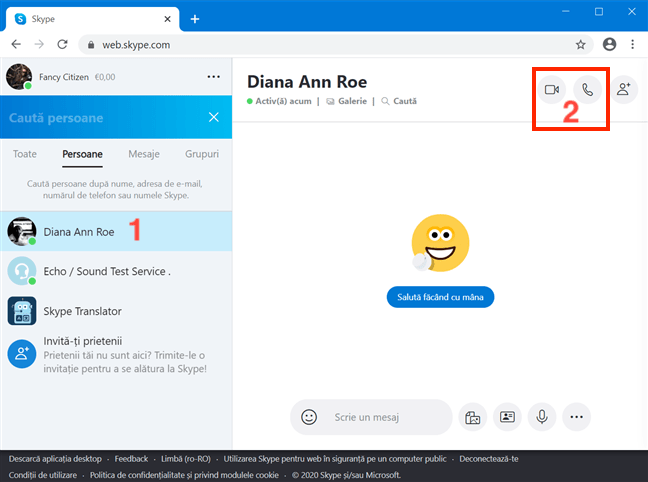Start a video call with Diana Ann Roe
648x482 pixels.
click(552, 89)
